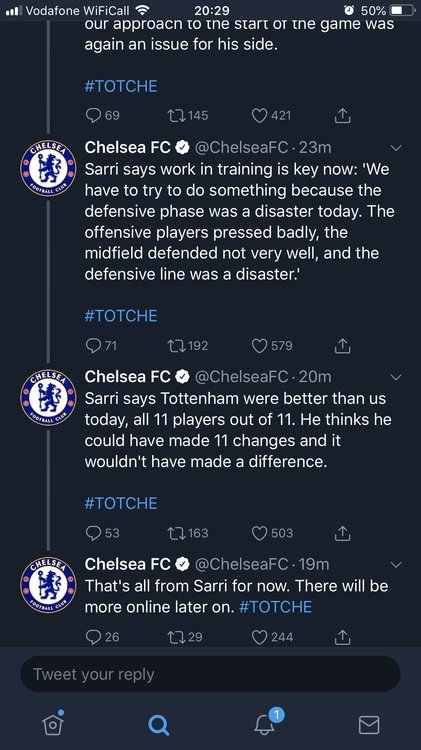Open the Notifications tab with 1 badge
This screenshot has height=750, width=421.
coord(265,724)
